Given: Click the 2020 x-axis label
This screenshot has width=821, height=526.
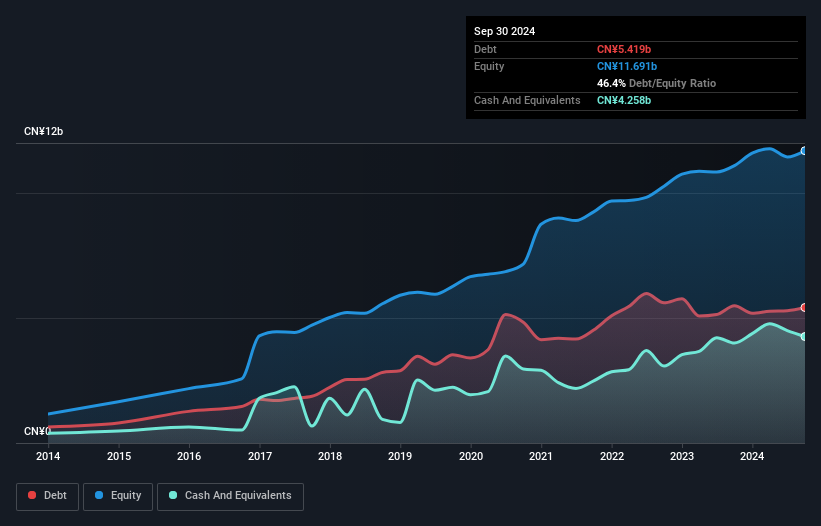Looking at the screenshot, I should [471, 456].
